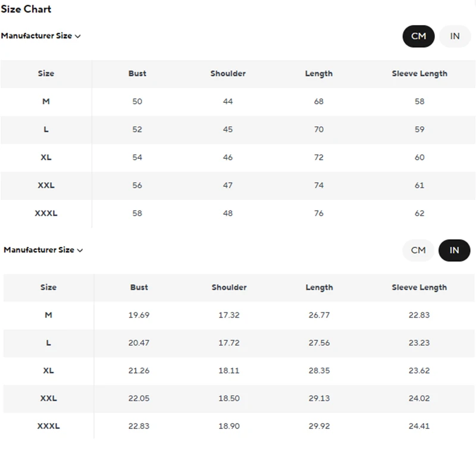This screenshot has height=476, width=476.
Task: Click Sleeve Length header in inch table
Action: (419, 287)
